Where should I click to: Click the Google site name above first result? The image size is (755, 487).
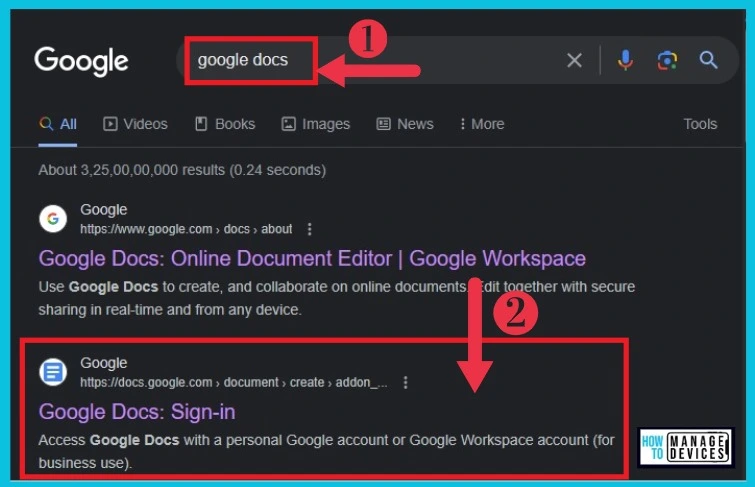click(104, 210)
